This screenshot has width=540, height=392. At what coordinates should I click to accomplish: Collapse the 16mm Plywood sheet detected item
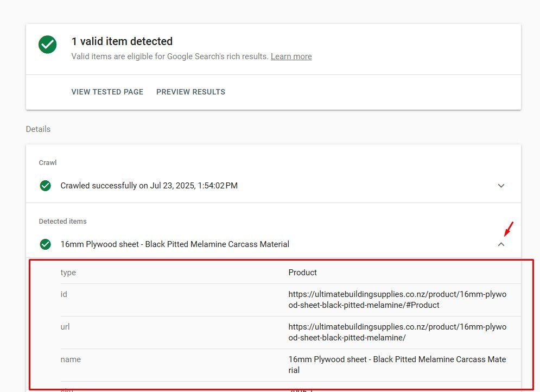(x=501, y=244)
